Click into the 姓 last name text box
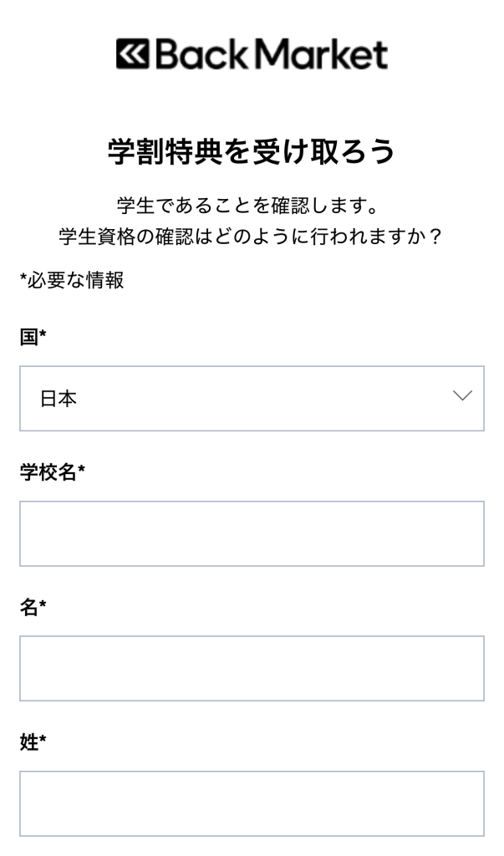 tap(251, 803)
